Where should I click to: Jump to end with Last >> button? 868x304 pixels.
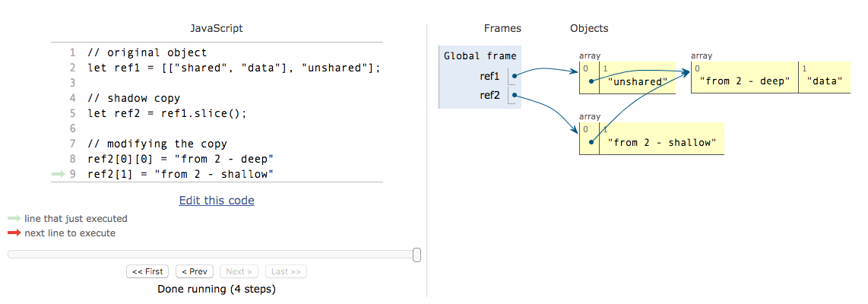tap(286, 271)
